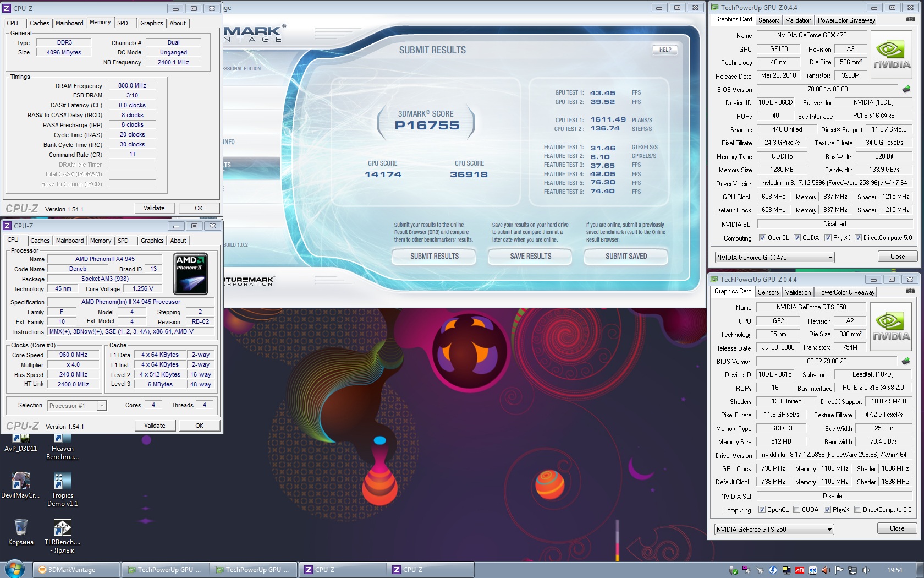Toggle CUDA checkbox in the GTX 470 window
This screenshot has width=924, height=578.
pyautogui.click(x=797, y=238)
